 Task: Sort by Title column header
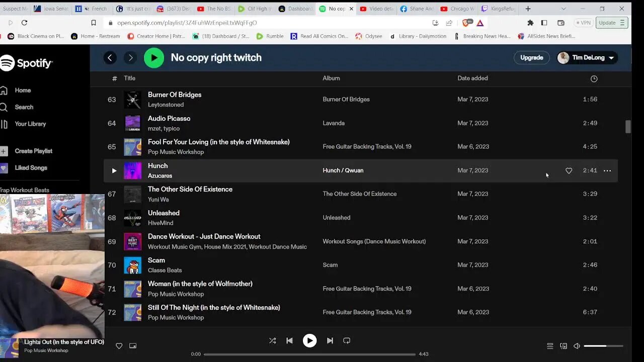[x=130, y=78]
